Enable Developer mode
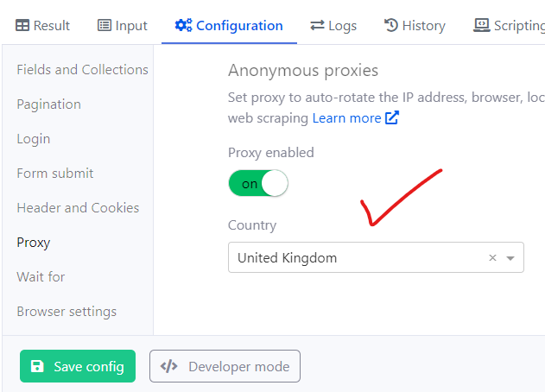The height and width of the screenshot is (392, 545). click(225, 366)
